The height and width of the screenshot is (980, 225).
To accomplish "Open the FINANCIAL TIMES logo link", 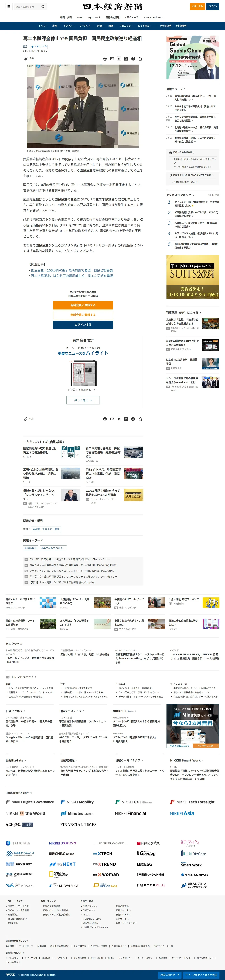I will 78,825.
